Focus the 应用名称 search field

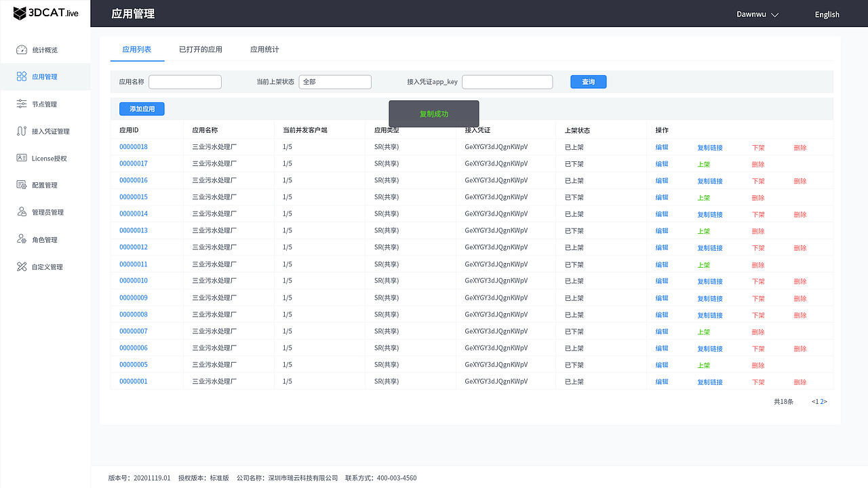[x=185, y=82]
